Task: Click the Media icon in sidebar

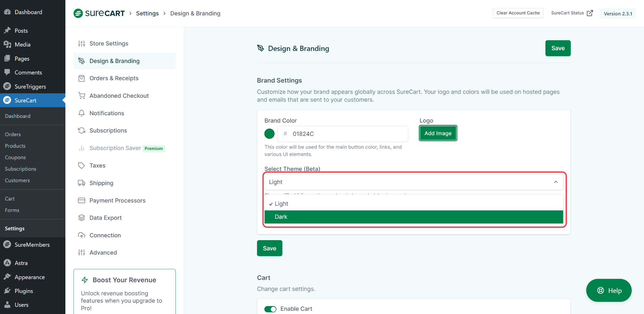Action: (x=7, y=44)
